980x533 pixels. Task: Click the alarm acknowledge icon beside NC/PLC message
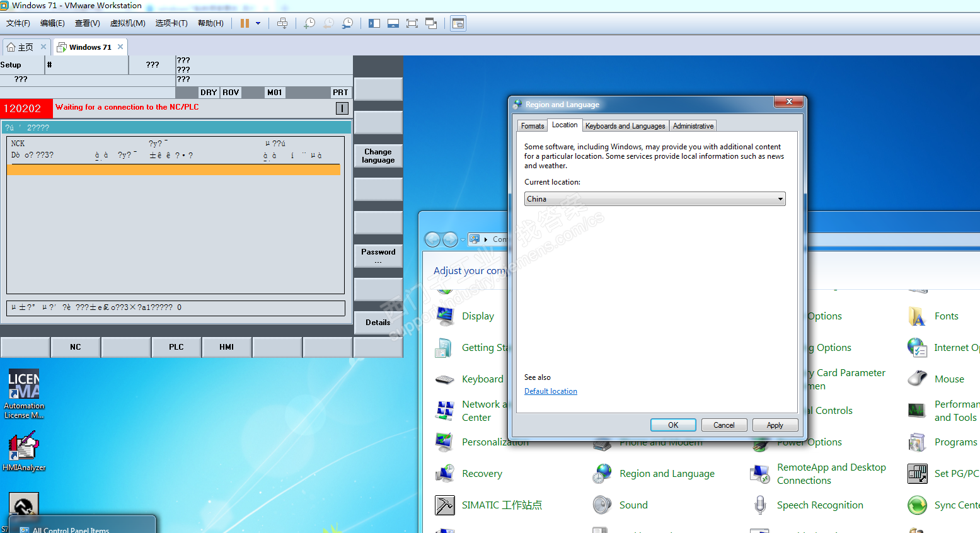342,108
